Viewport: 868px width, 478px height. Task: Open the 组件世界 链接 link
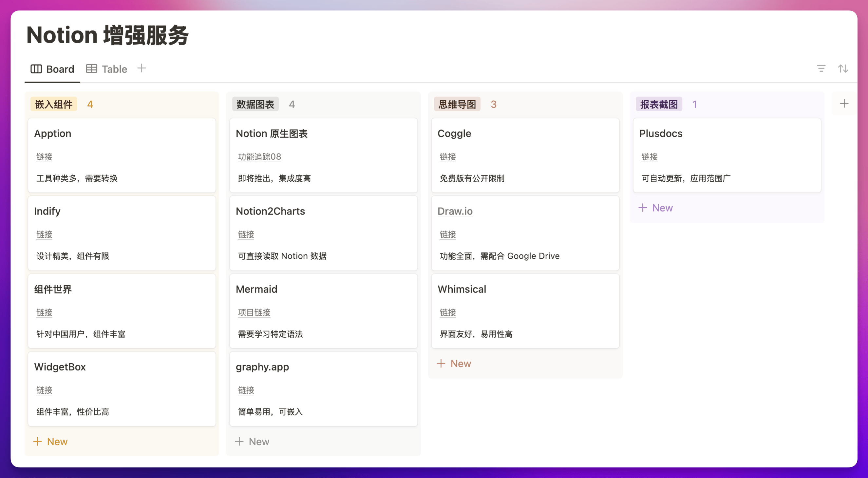45,312
